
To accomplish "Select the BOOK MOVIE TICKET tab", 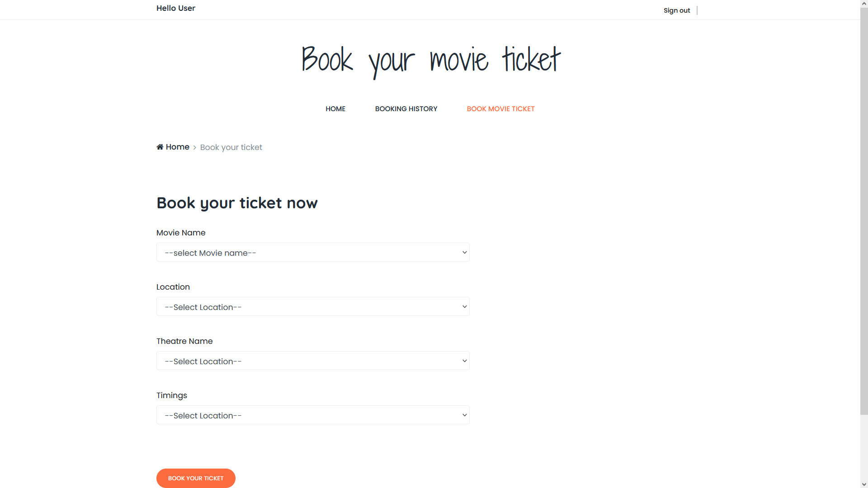I will coord(500,108).
